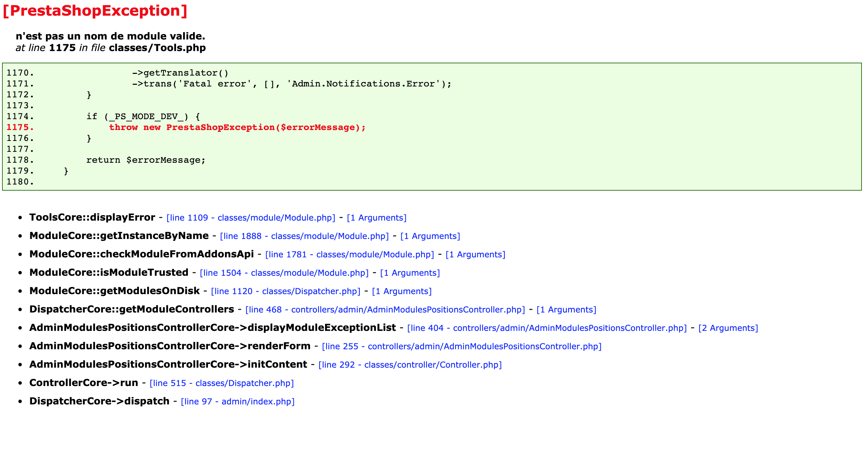868x465 pixels.
Task: Select the highlighted throw statement on line 1175
Action: (x=237, y=127)
